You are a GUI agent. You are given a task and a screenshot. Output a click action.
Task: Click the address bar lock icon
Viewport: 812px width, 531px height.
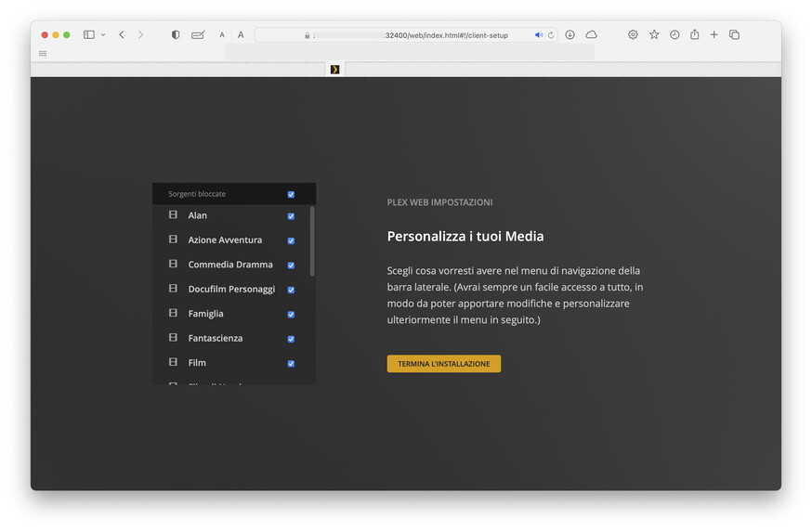pyautogui.click(x=308, y=35)
